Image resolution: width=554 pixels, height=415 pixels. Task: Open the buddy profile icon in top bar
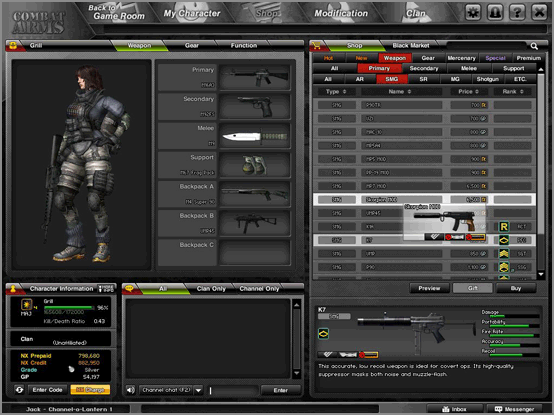click(495, 13)
